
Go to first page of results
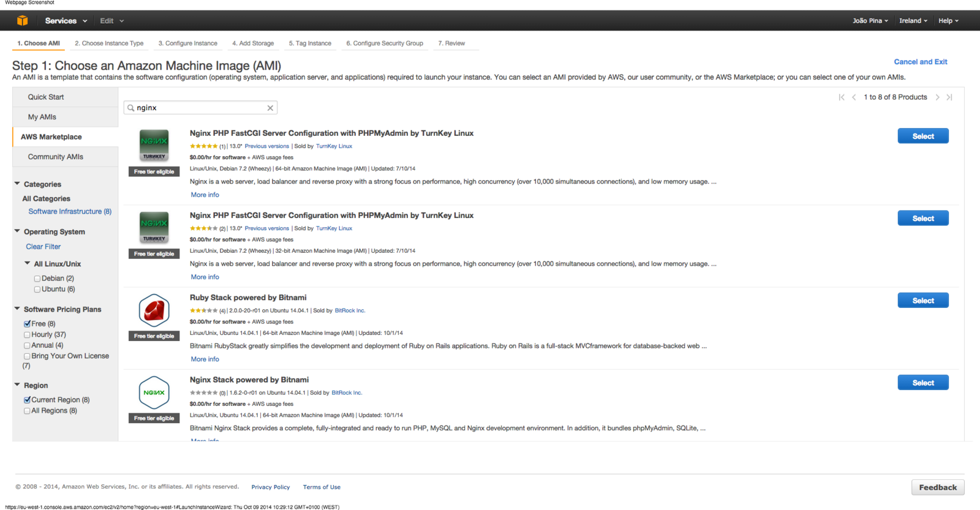point(842,97)
